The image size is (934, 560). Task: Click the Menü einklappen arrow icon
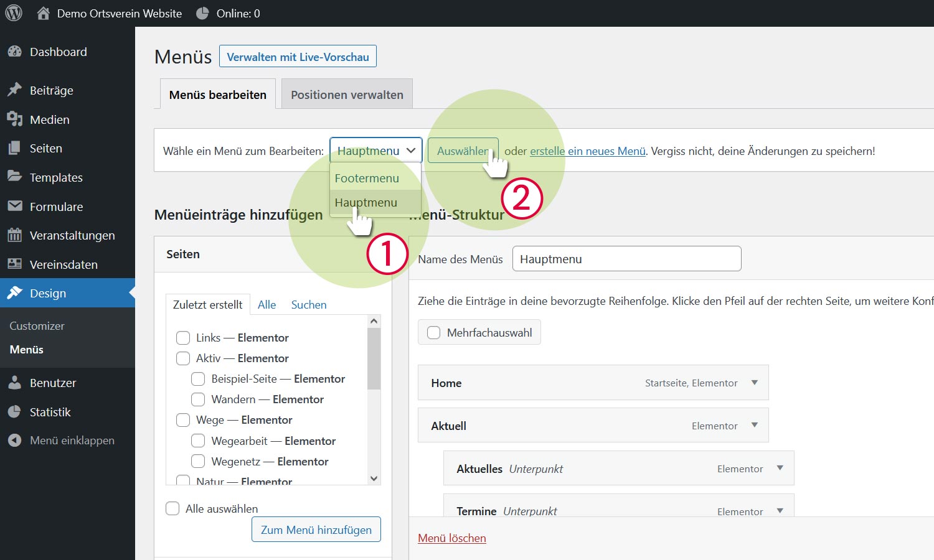click(x=15, y=441)
